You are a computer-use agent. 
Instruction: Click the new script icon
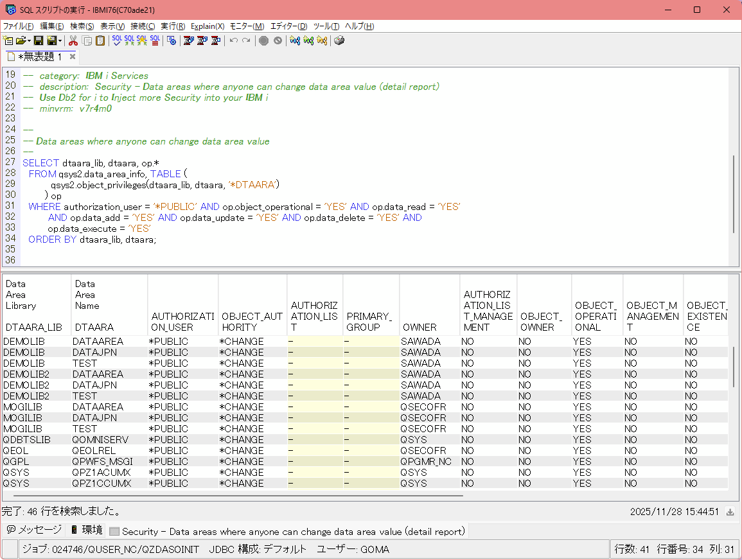point(8,40)
